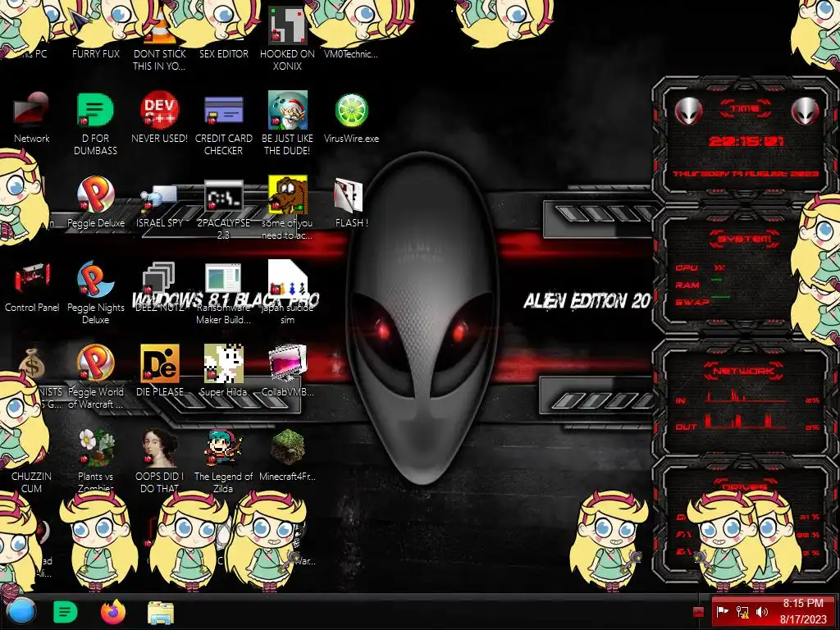Launch Peggle Nights Deluxe
840x630 pixels.
pos(95,279)
